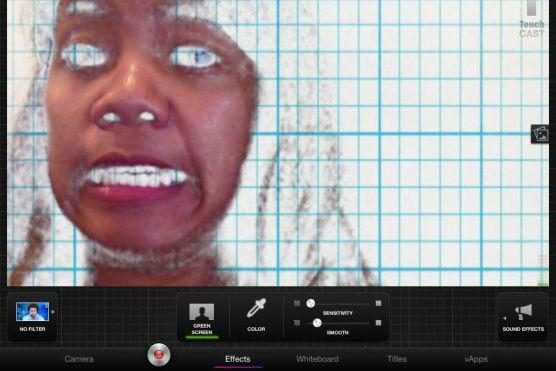Click the Sensitivity minimum square icon
This screenshot has width=556, height=371.
[297, 303]
